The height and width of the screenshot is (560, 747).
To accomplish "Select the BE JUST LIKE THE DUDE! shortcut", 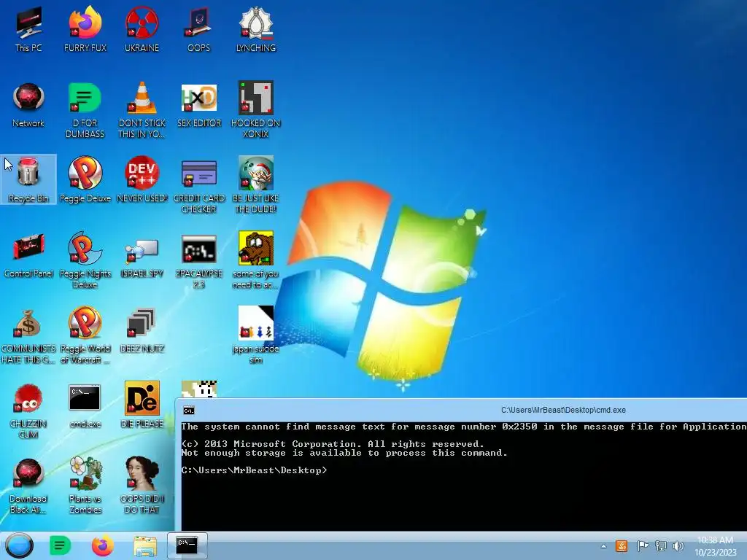I will [256, 184].
